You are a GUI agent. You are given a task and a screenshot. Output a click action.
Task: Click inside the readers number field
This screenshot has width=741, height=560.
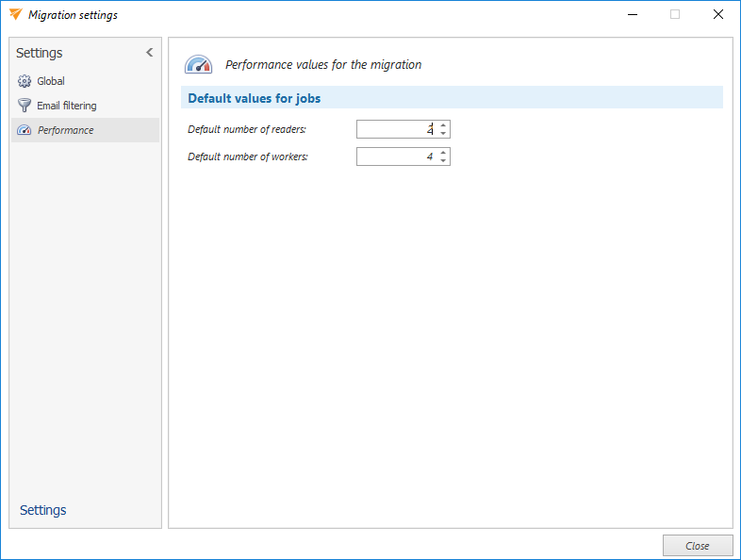pyautogui.click(x=396, y=129)
